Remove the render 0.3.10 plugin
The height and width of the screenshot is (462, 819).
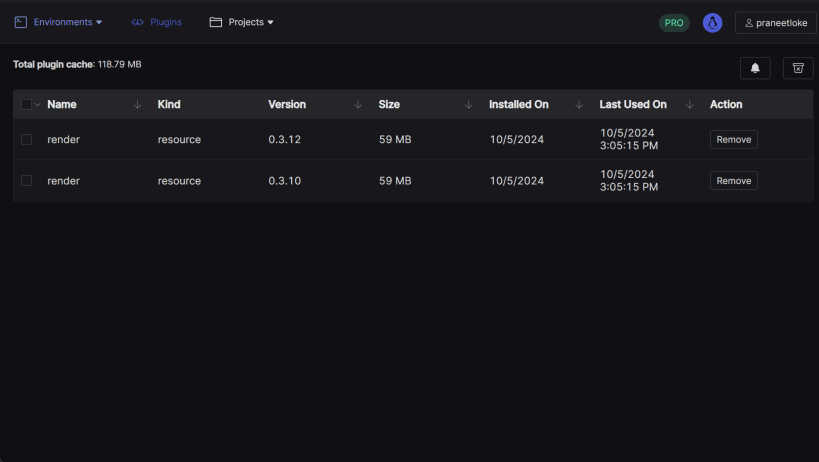pos(733,181)
